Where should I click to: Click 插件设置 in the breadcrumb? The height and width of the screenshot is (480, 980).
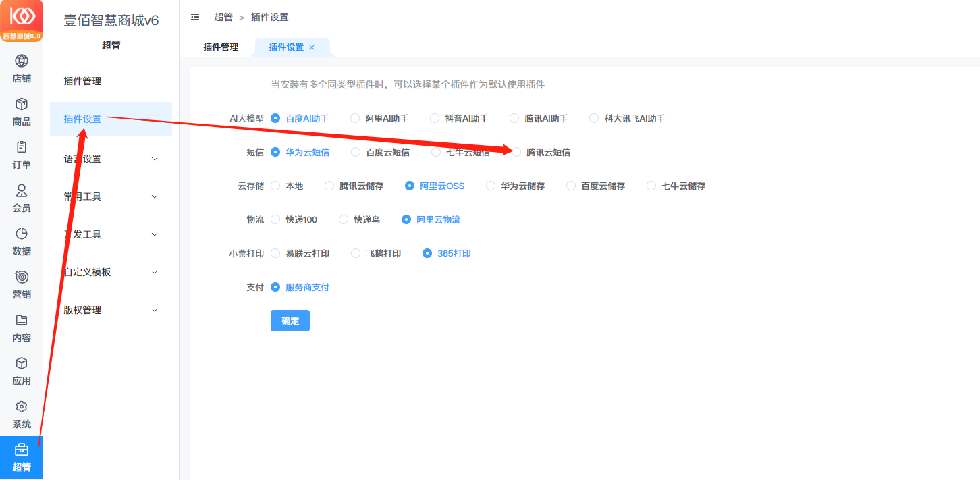pyautogui.click(x=269, y=17)
